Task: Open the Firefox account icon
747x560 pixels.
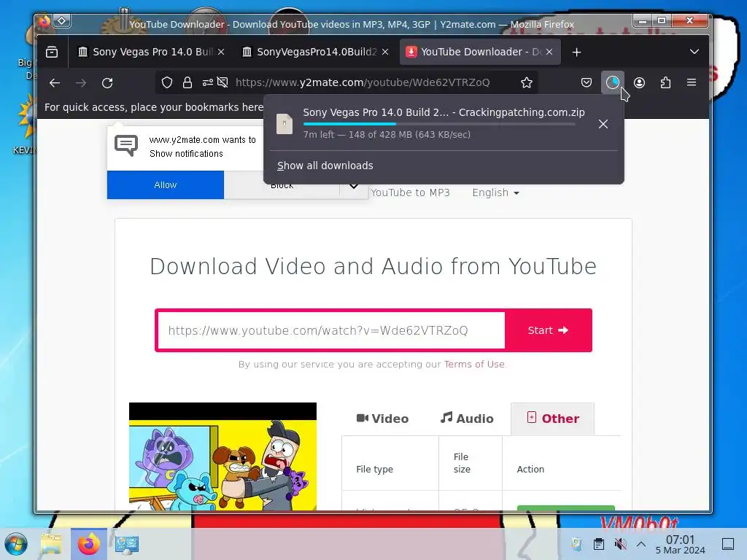Action: [639, 83]
